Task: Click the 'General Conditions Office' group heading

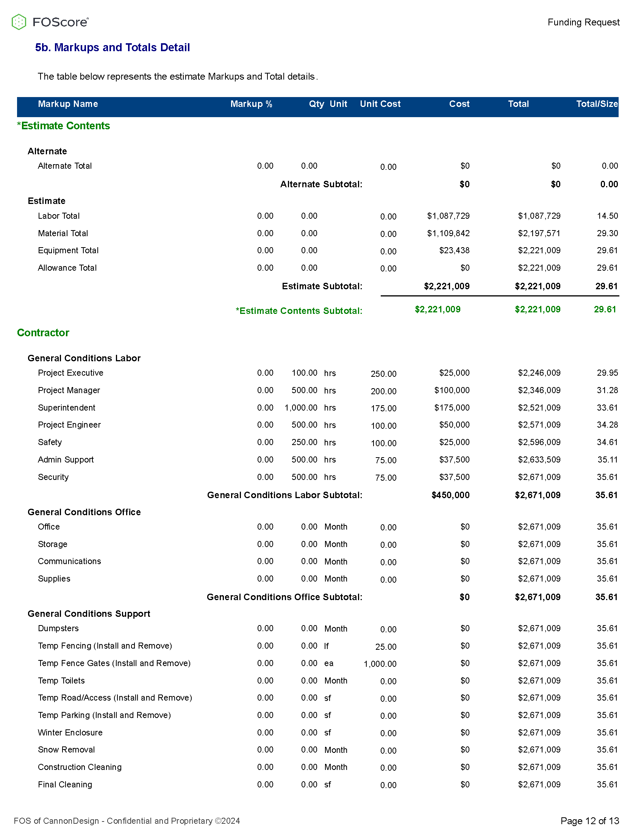Action: 84,512
